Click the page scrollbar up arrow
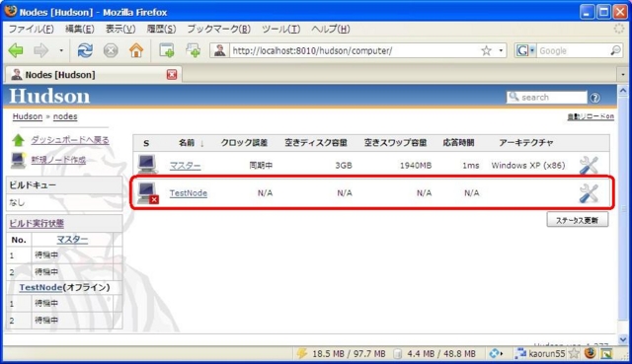This screenshot has height=364, width=632. point(623,91)
